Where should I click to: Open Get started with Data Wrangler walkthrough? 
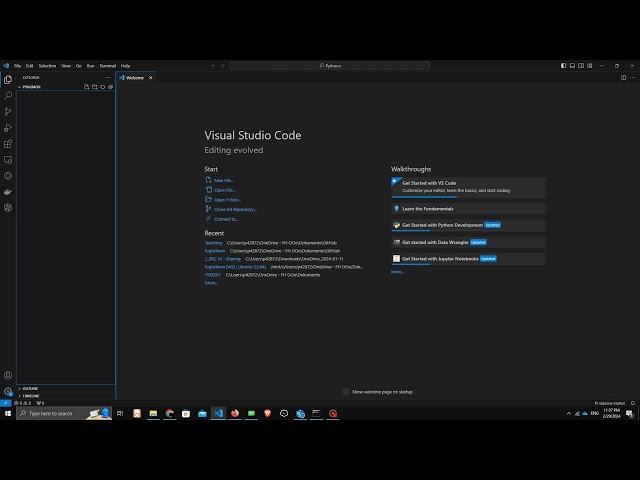pos(469,242)
